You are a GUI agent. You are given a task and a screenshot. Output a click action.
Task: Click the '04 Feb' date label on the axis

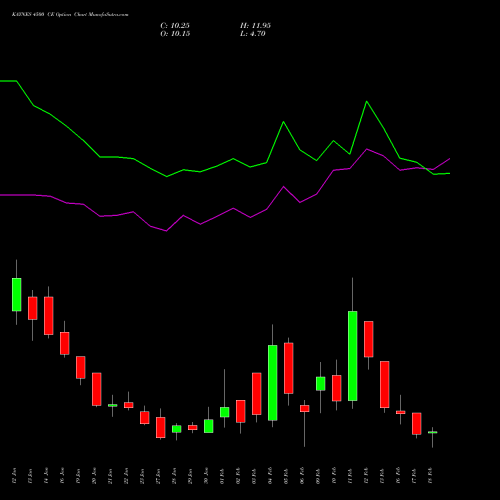pos(270,476)
